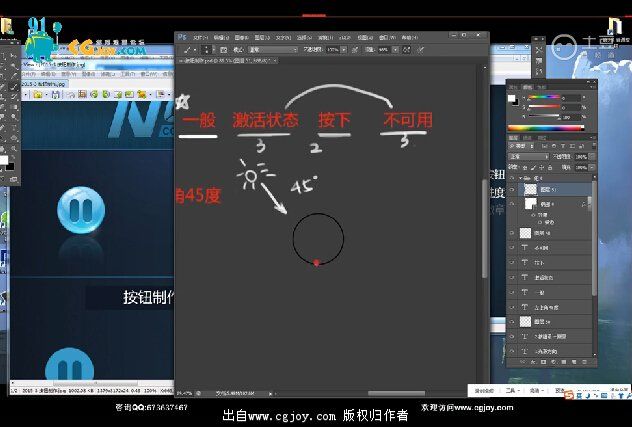Toggle visibility of the 按下 text layer

point(512,262)
